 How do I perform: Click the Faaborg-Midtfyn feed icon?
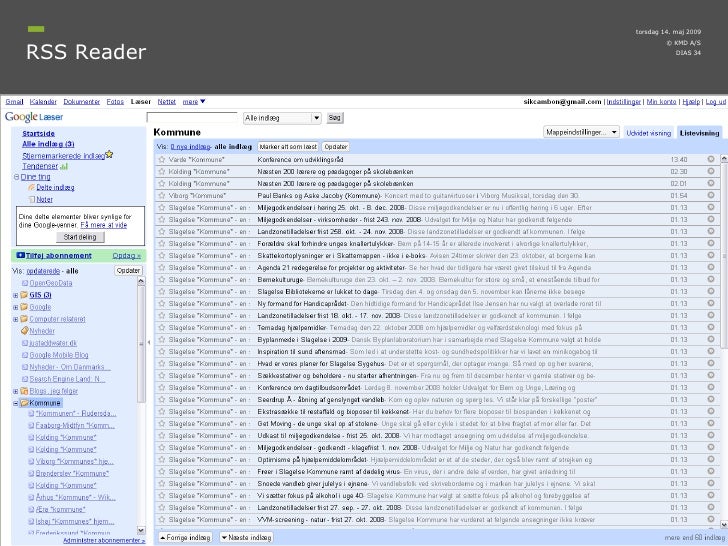click(x=31, y=425)
